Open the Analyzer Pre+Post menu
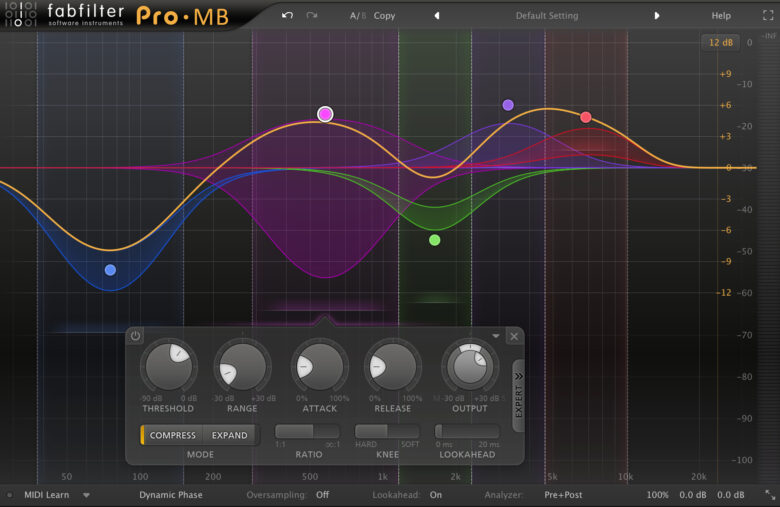The width and height of the screenshot is (780, 507). [563, 495]
